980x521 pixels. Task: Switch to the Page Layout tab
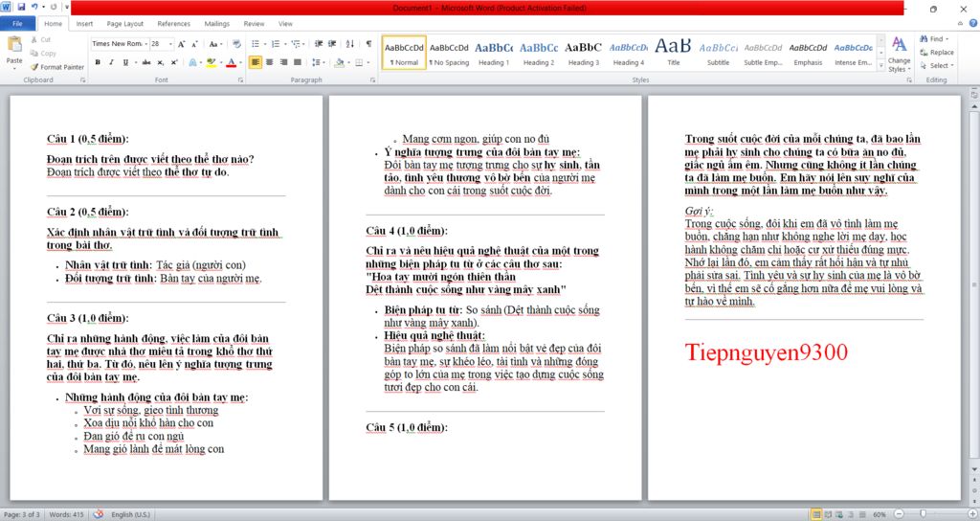(x=125, y=24)
